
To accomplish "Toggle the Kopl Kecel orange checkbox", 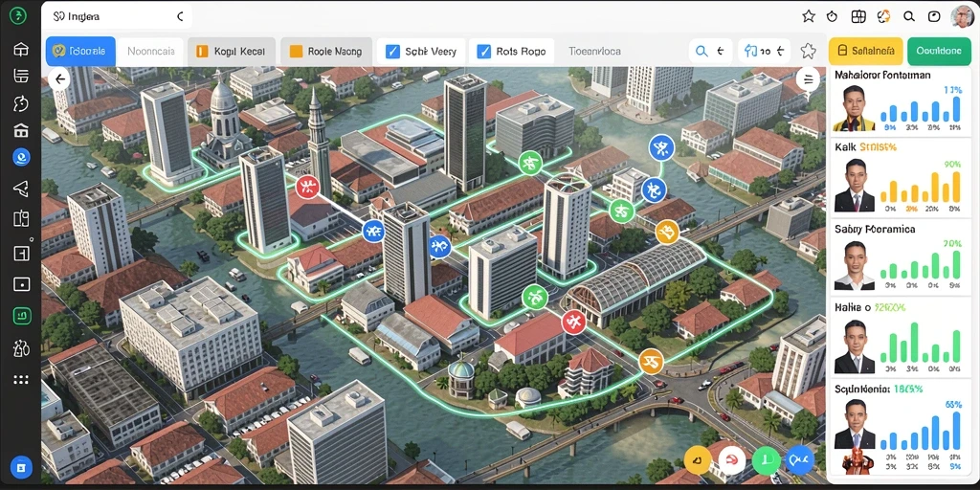I will (x=201, y=52).
